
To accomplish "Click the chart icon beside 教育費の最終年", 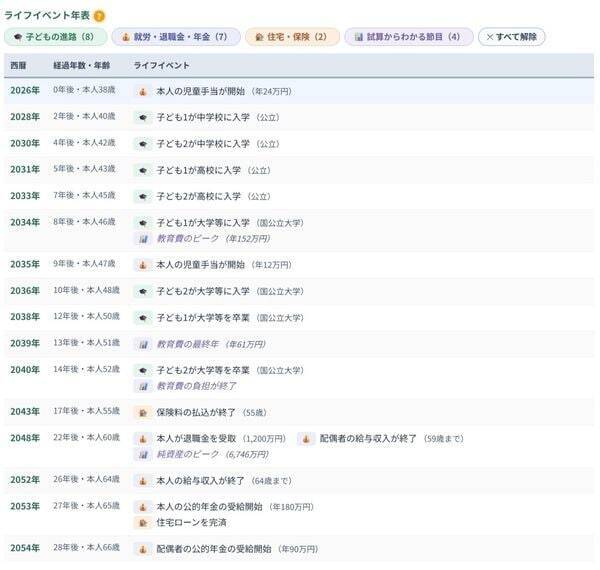I will point(143,344).
